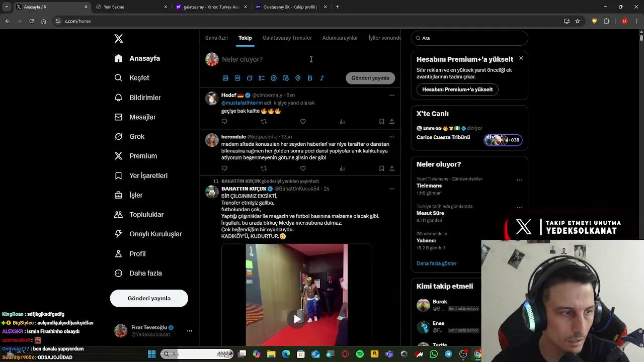Open Windows Start menu
The height and width of the screenshot is (362, 644).
click(151, 354)
